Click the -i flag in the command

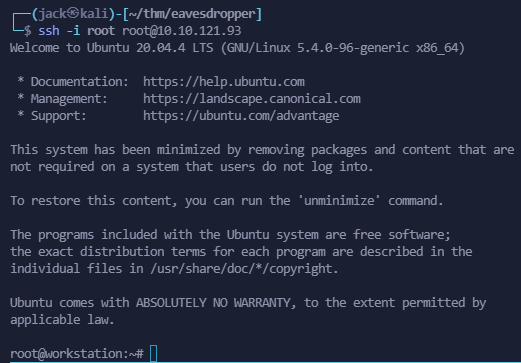[73, 31]
